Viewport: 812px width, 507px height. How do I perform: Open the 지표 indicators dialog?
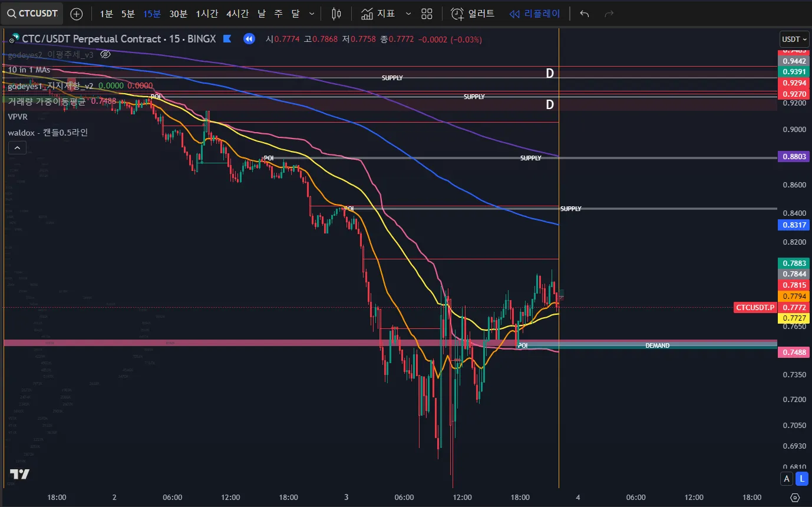[x=378, y=14]
